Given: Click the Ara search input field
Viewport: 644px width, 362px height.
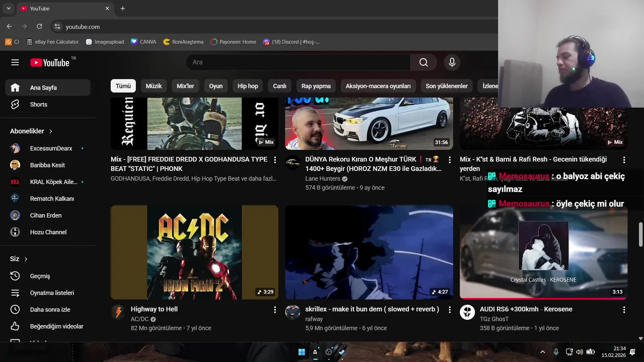Looking at the screenshot, I should click(298, 62).
